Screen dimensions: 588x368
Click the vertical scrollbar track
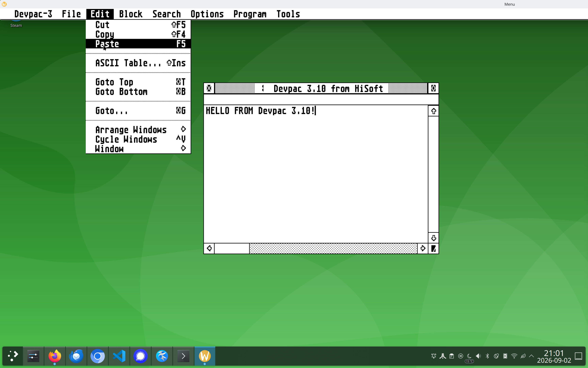click(x=434, y=174)
